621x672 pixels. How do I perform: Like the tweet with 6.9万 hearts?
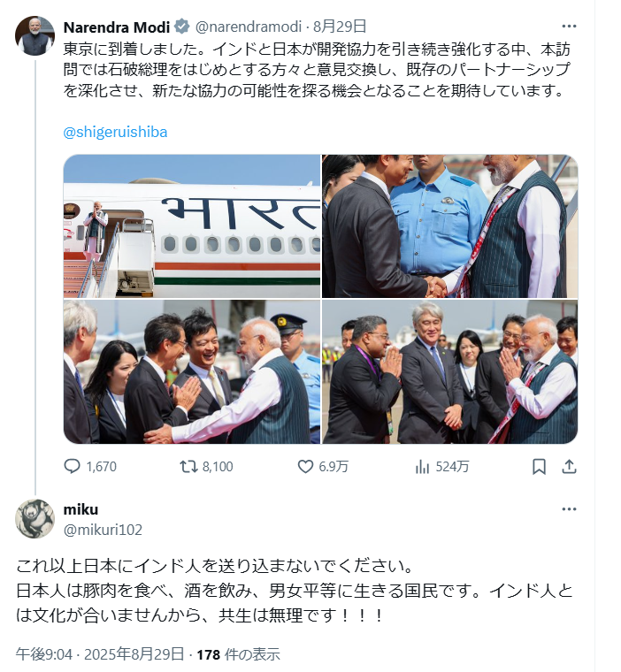[305, 466]
